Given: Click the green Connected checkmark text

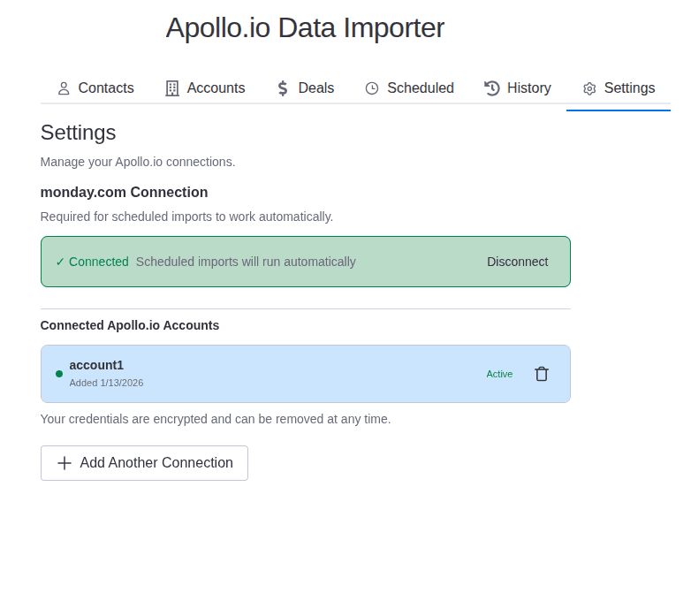Looking at the screenshot, I should (x=92, y=262).
